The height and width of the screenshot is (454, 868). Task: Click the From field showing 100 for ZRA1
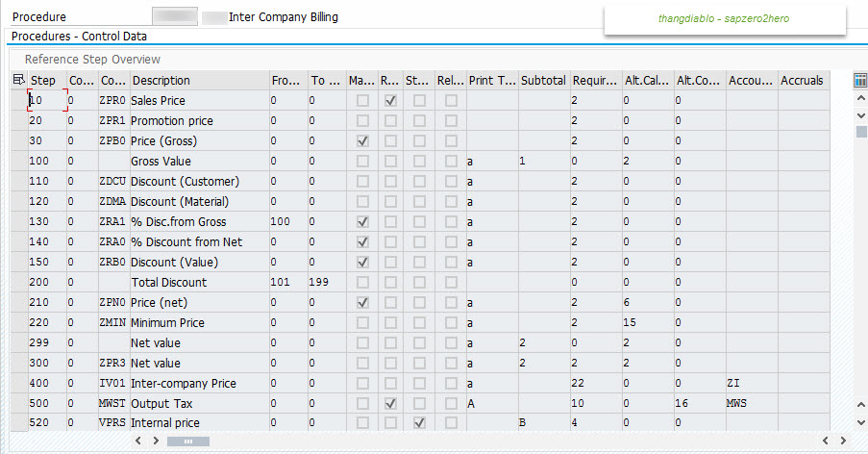pyautogui.click(x=287, y=222)
